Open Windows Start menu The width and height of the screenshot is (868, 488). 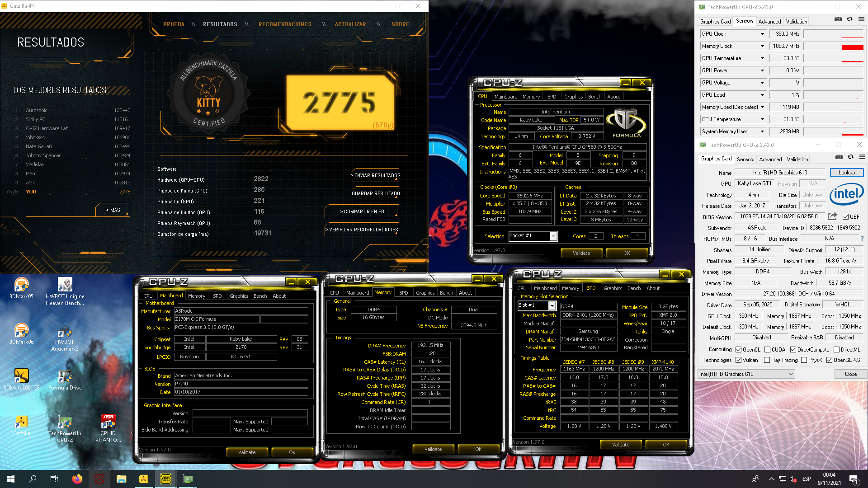(11, 479)
